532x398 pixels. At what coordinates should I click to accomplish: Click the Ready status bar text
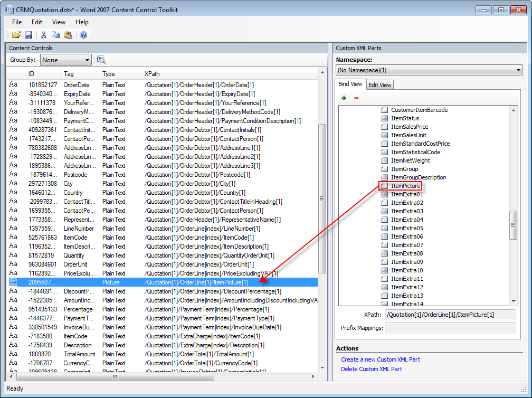(x=15, y=388)
